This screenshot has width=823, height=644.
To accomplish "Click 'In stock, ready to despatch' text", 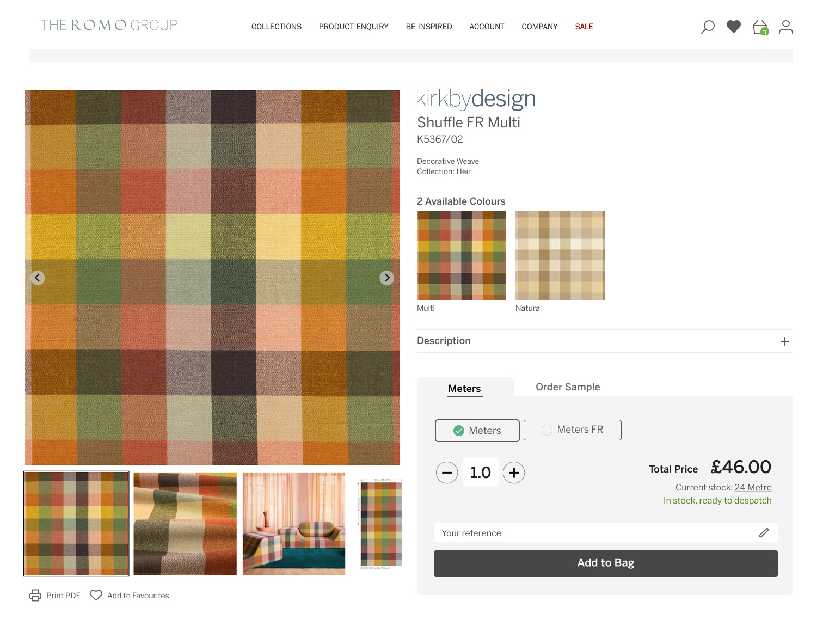I will point(717,500).
